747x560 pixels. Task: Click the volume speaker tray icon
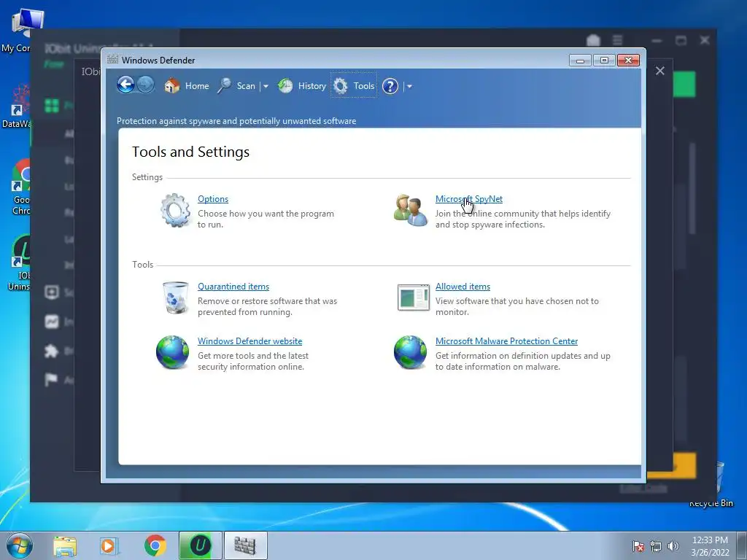click(x=673, y=546)
